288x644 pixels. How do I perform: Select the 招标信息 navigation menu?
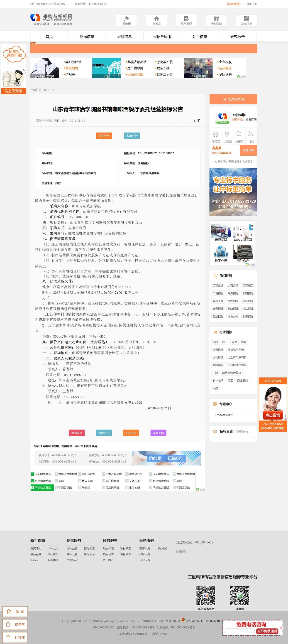click(87, 37)
